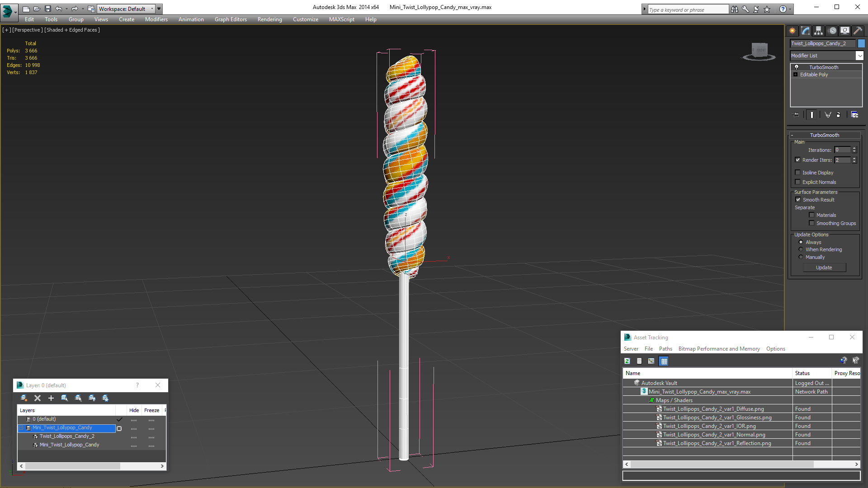This screenshot has height=488, width=868.
Task: Click the Pin Stack icon
Action: pyautogui.click(x=796, y=115)
